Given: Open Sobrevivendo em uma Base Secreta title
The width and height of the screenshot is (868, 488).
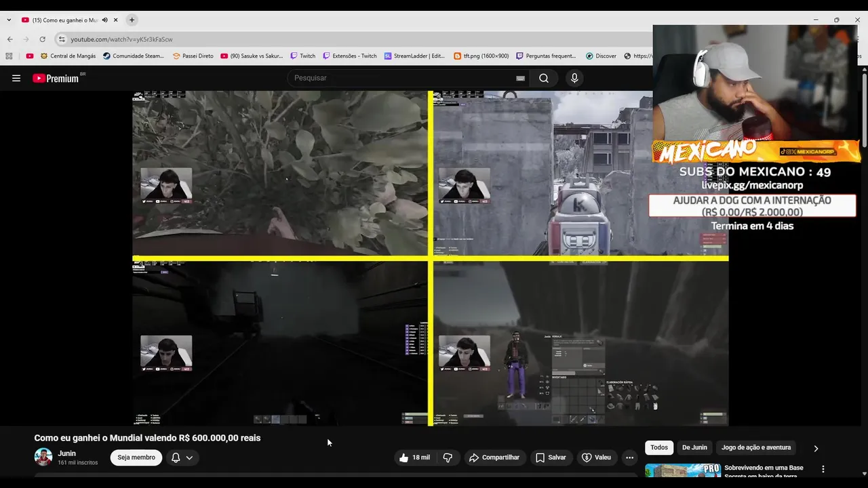Looking at the screenshot, I should [764, 471].
